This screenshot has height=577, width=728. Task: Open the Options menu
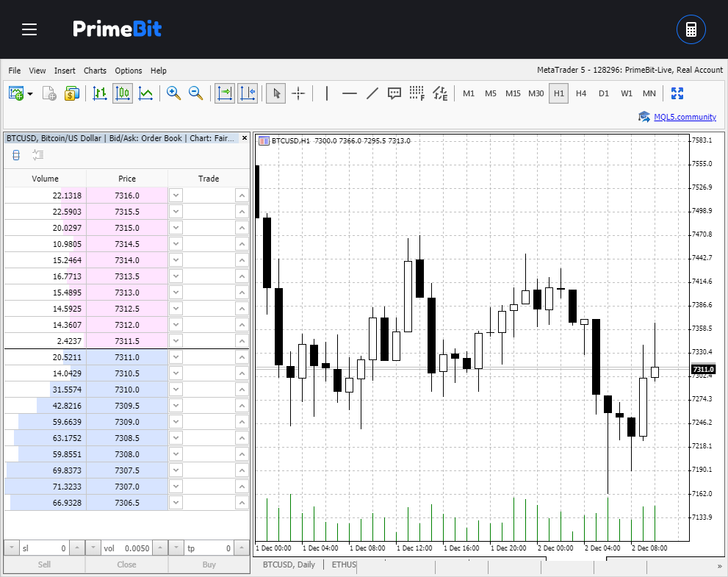coord(128,71)
